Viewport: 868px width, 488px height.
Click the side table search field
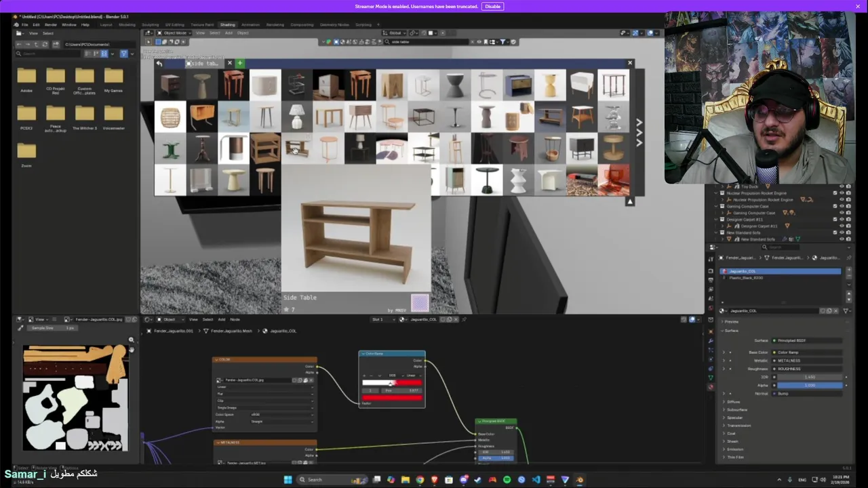click(x=427, y=41)
